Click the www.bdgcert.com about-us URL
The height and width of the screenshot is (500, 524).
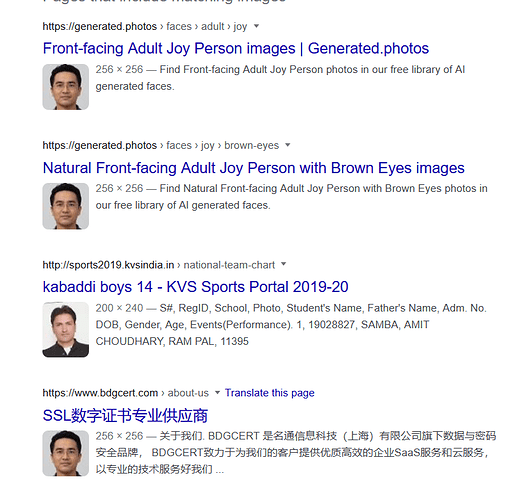point(126,393)
